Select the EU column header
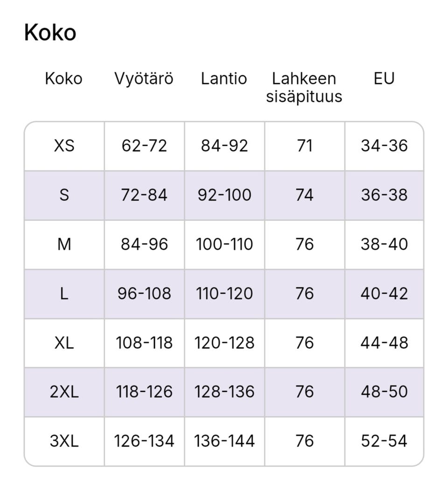 (384, 78)
